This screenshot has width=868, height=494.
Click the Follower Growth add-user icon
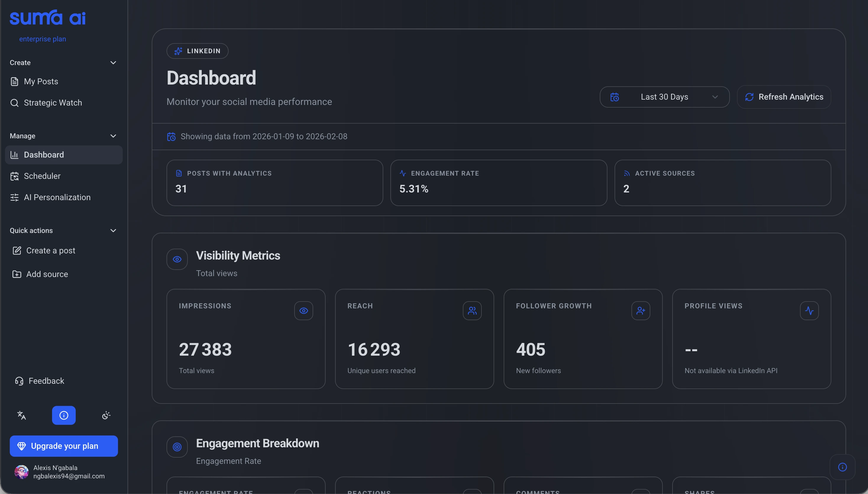[640, 311]
